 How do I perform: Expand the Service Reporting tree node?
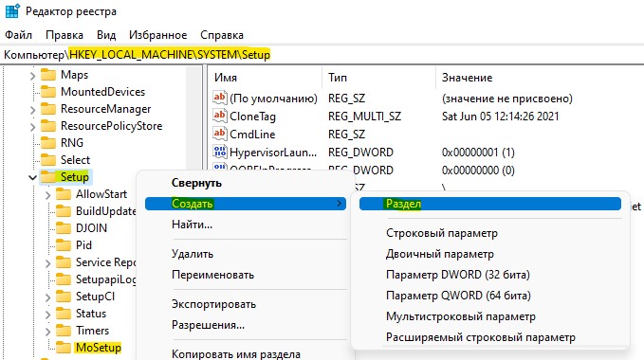48,262
